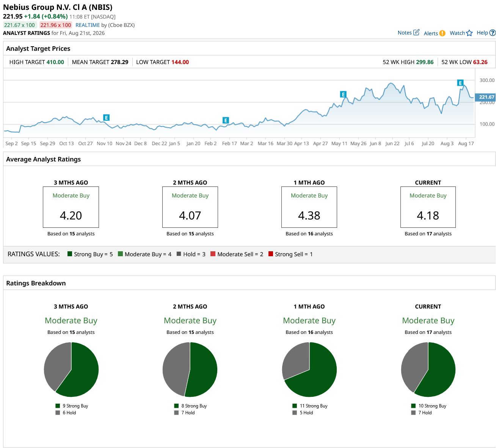
Task: Click the '10 Strong Buy' pie legend entry
Action: pos(429,406)
